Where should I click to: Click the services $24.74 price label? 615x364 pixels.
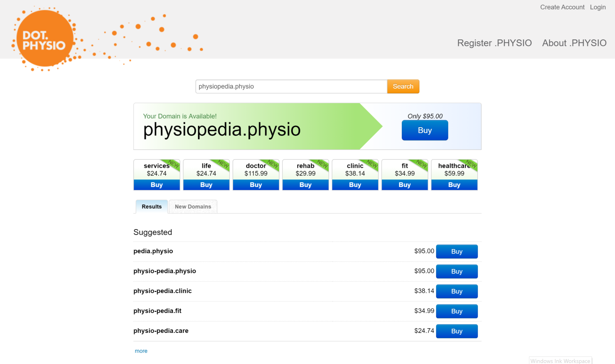coord(157,174)
